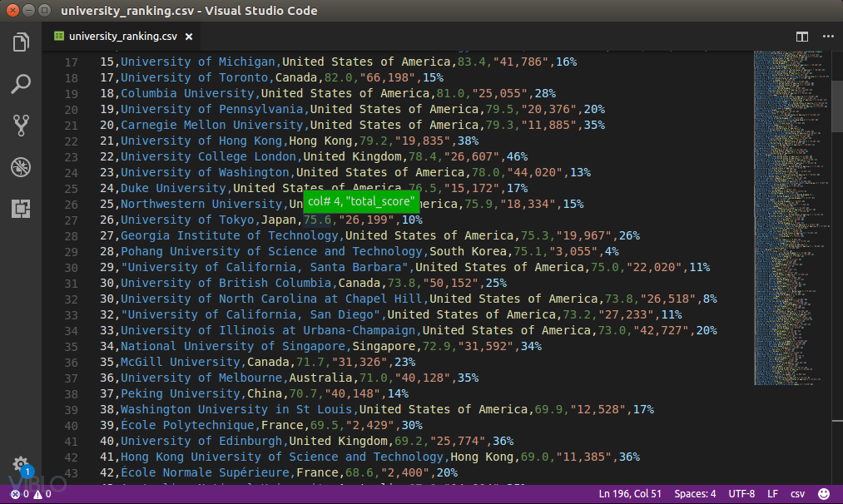
Task: Click on University of California, Santa Barbara
Action: [x=265, y=267]
